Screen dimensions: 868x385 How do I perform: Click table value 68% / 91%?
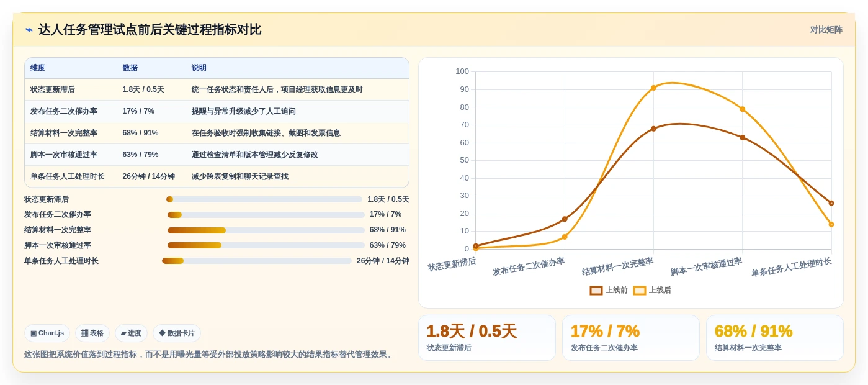[140, 133]
